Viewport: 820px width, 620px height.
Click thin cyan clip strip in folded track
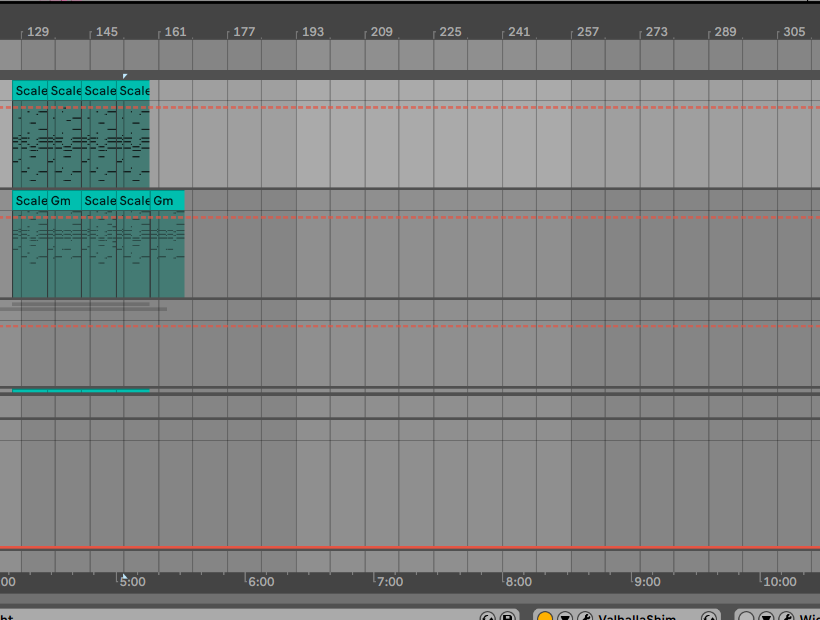point(81,391)
